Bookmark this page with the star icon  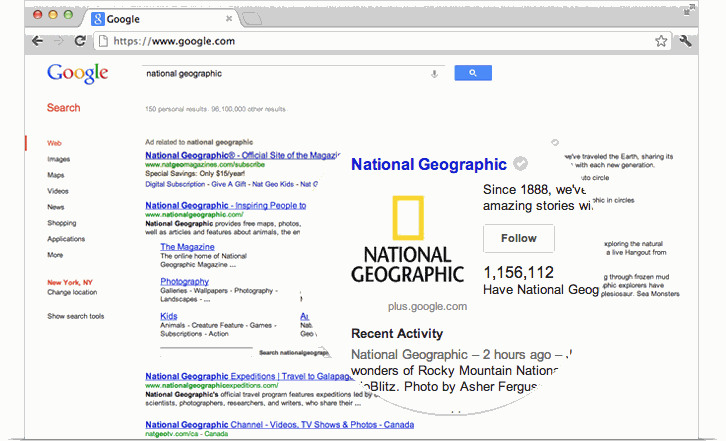(x=661, y=41)
